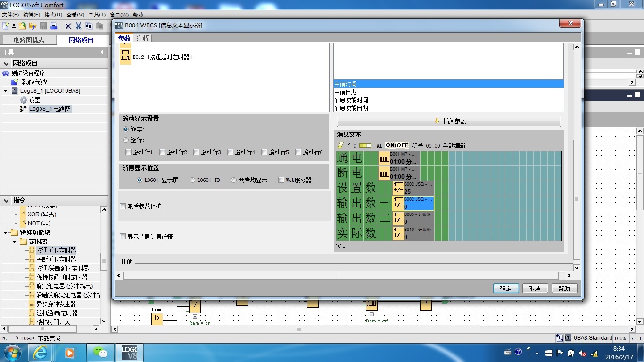
Task: Enable the 激活参数保护 checkbox
Action: coord(123,206)
